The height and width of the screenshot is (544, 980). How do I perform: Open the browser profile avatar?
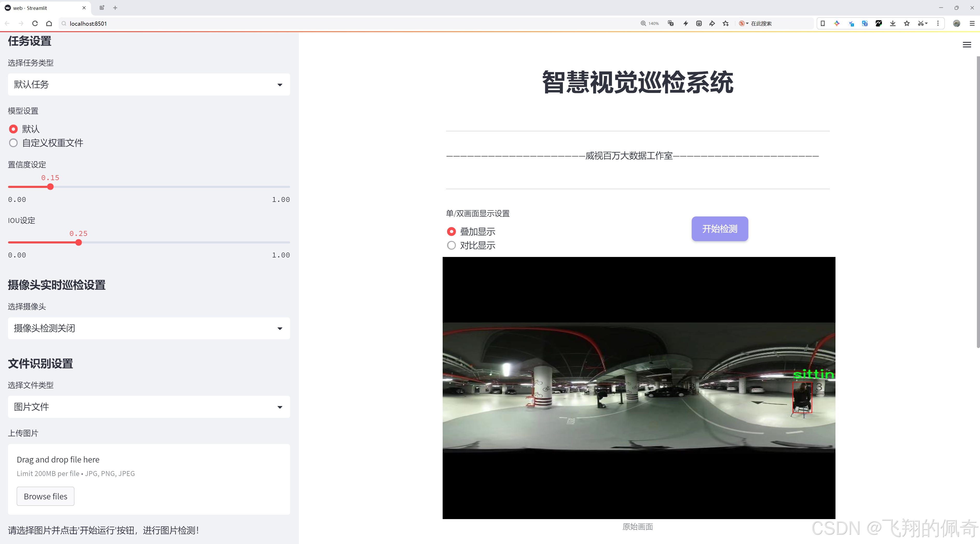956,23
